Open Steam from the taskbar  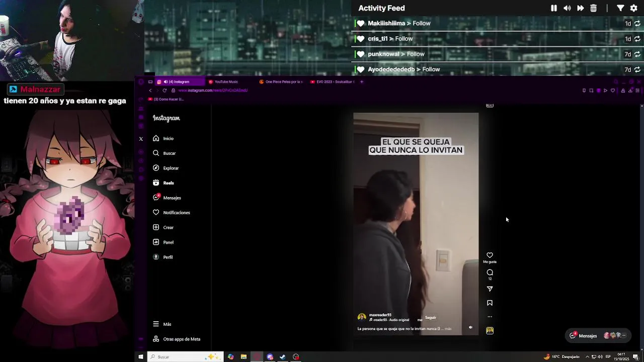tap(283, 357)
